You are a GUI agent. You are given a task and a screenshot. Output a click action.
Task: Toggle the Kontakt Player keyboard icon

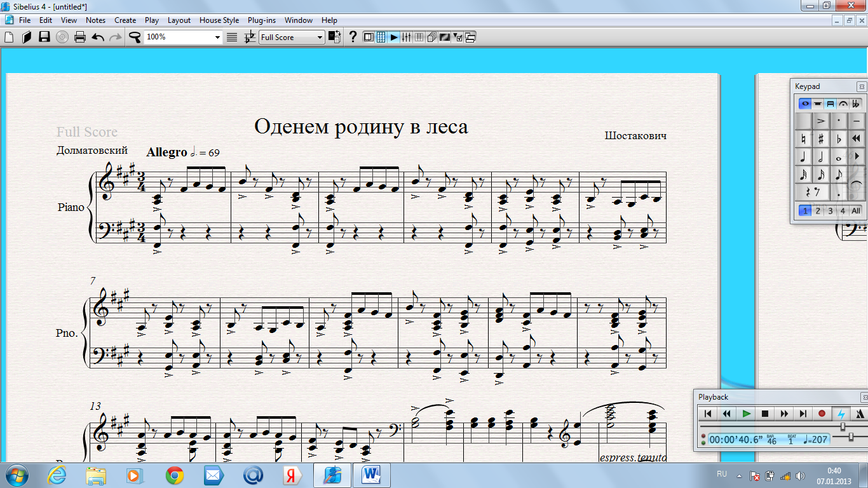419,37
